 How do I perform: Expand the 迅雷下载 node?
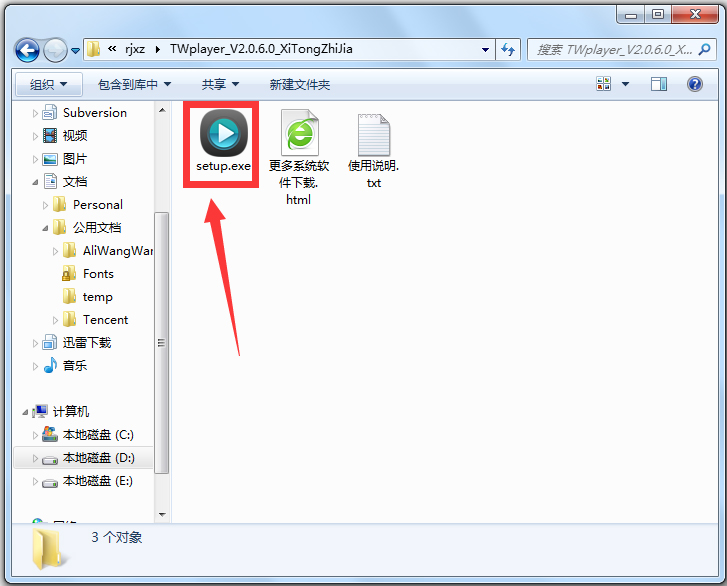point(35,344)
